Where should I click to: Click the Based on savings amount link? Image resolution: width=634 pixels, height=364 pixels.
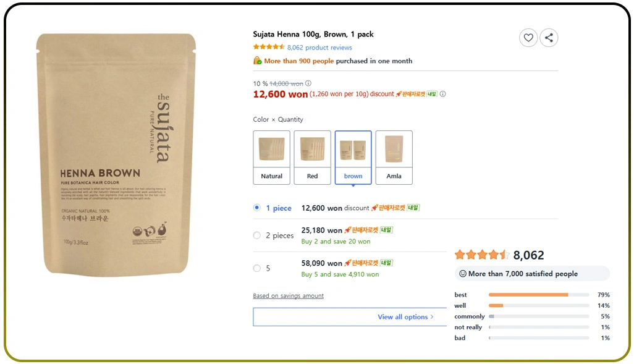(287, 295)
